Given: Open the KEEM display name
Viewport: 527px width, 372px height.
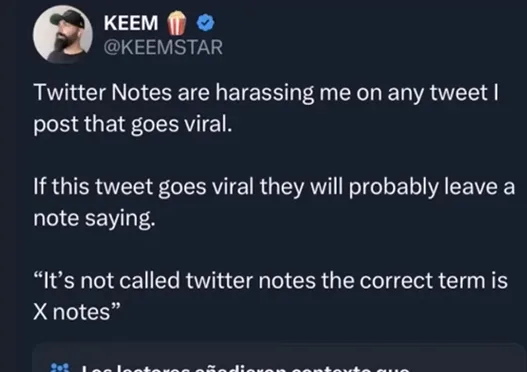Looking at the screenshot, I should pos(131,23).
